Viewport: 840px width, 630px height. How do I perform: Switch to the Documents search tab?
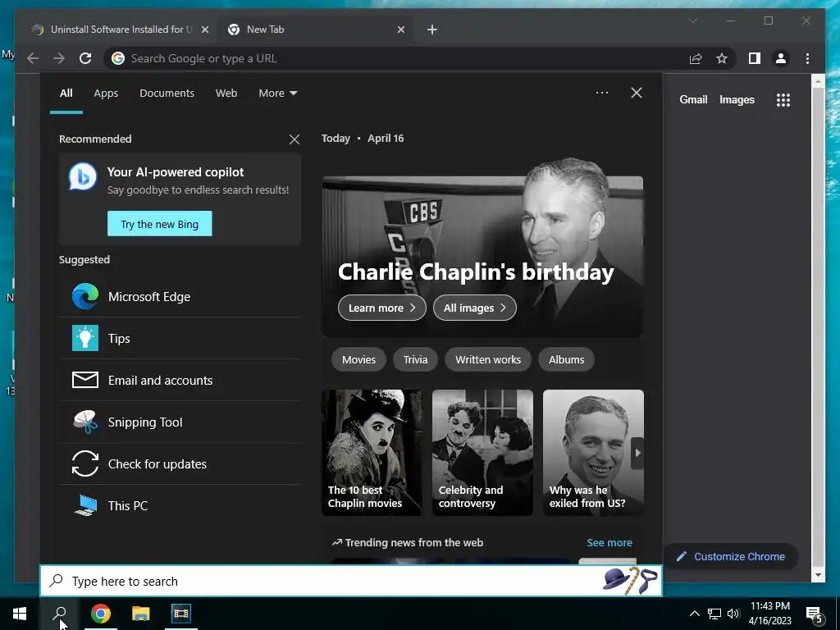coord(167,94)
